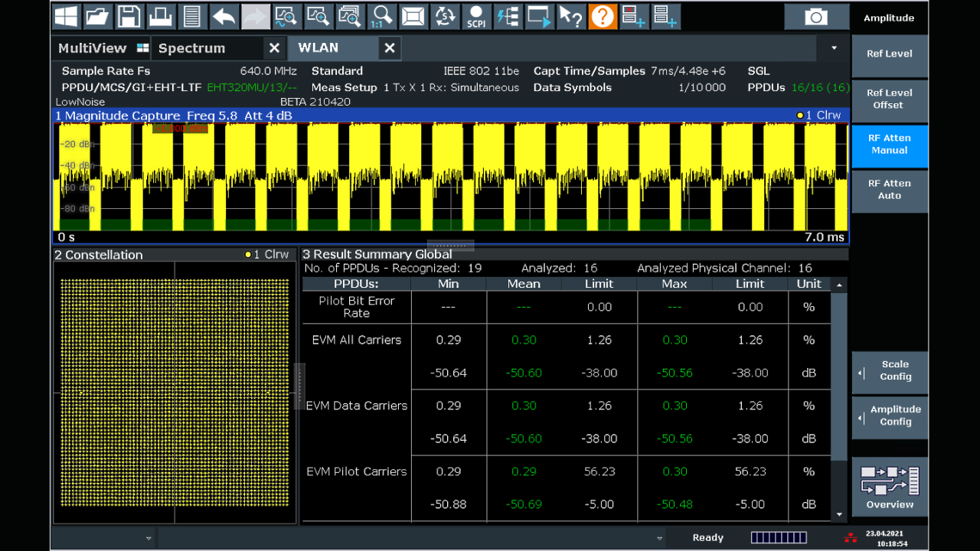Click the Ready status indicator
980x551 pixels.
[708, 537]
